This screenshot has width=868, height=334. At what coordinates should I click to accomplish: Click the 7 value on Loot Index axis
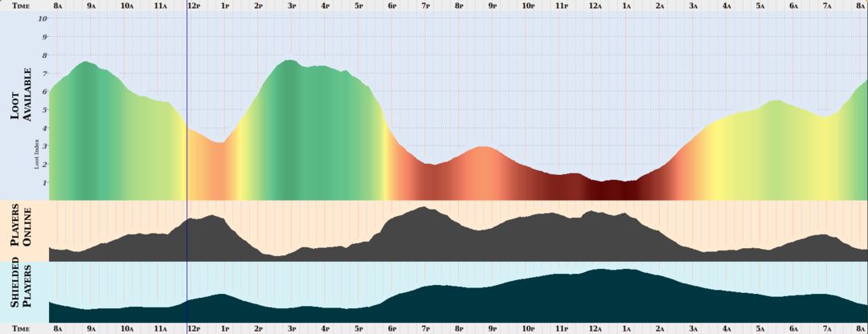[x=45, y=73]
